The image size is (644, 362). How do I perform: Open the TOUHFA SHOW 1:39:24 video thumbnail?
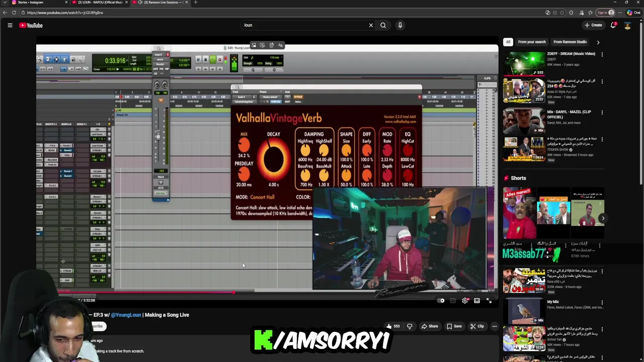[x=524, y=149]
